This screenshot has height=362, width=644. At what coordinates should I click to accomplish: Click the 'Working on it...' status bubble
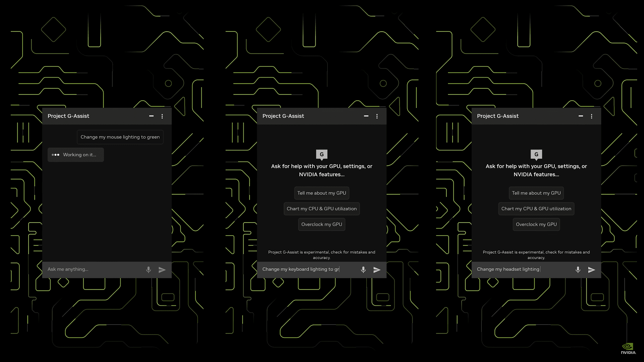coord(75,155)
